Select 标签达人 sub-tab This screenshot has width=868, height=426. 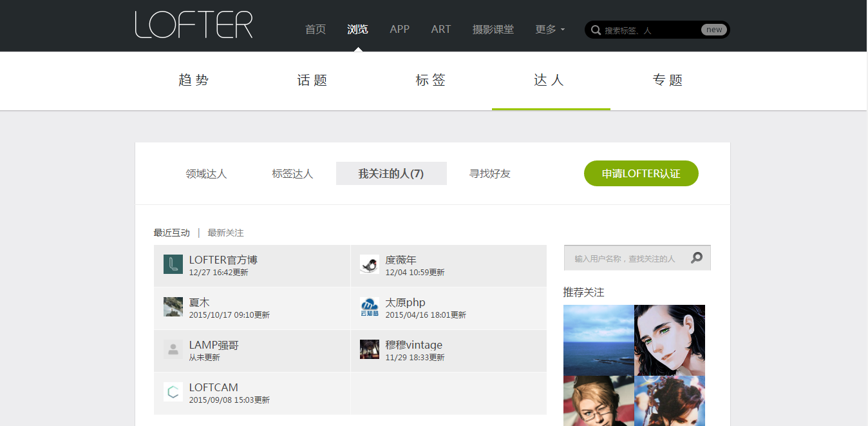coord(292,174)
